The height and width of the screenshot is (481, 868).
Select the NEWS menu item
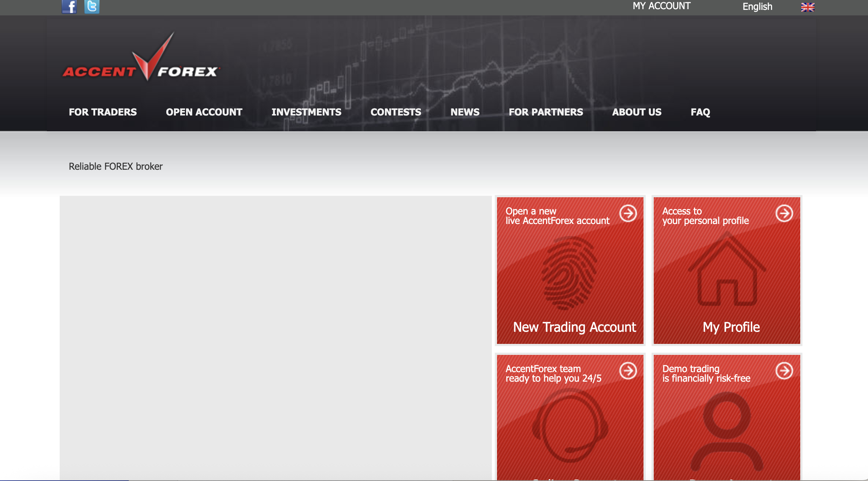[x=465, y=112]
